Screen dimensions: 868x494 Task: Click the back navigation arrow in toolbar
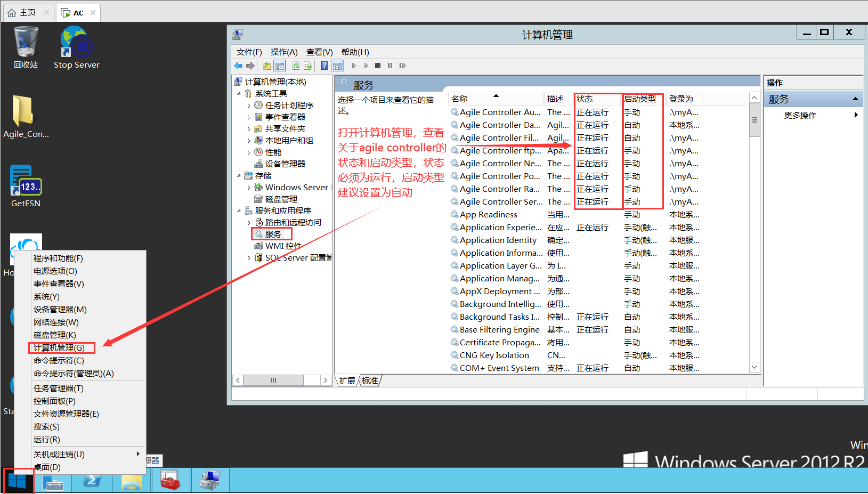(x=238, y=65)
